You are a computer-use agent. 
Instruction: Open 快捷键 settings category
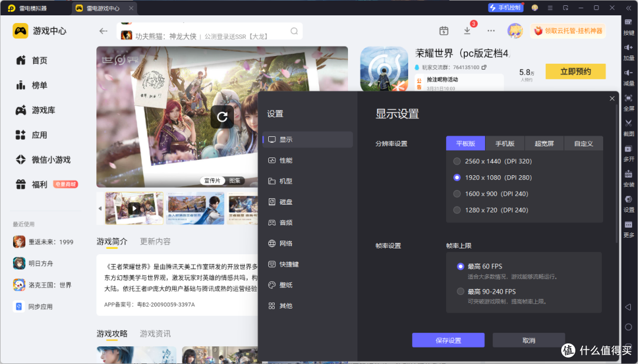pos(308,264)
